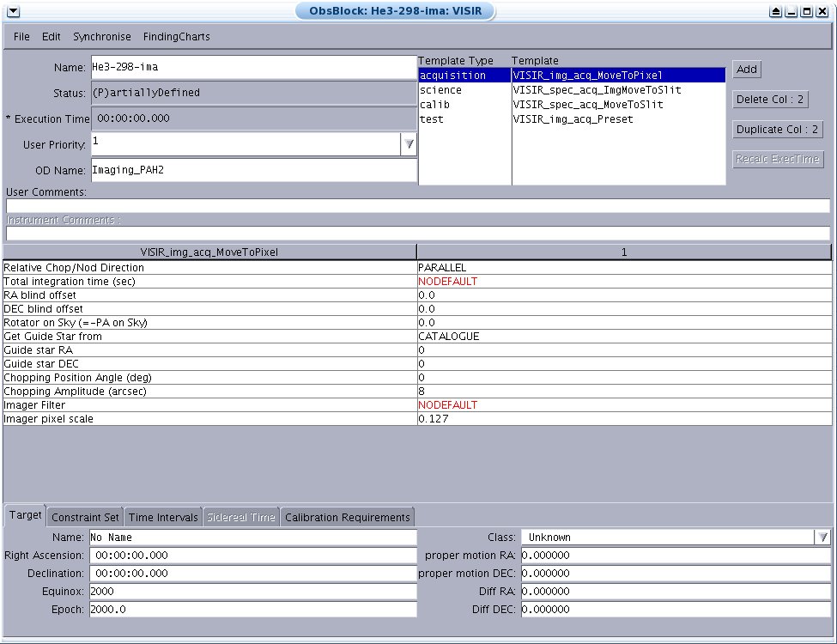The height and width of the screenshot is (644, 837).
Task: Click the Equinox field
Action: (x=253, y=591)
